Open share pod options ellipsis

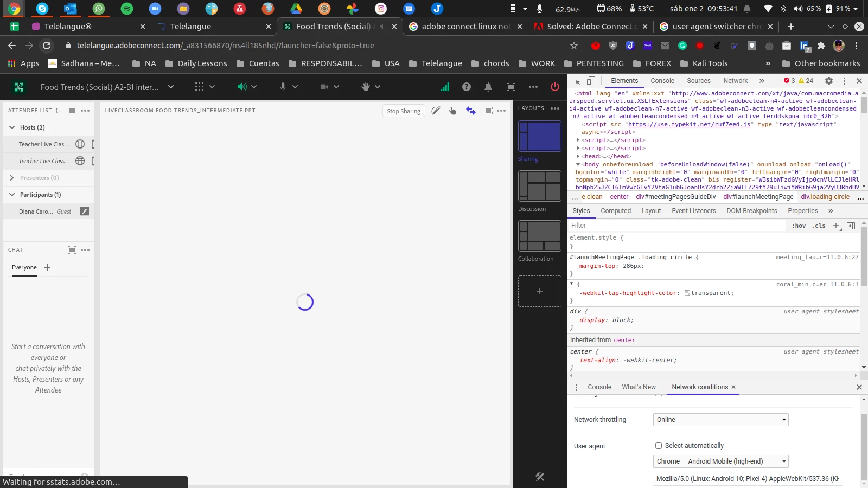501,111
